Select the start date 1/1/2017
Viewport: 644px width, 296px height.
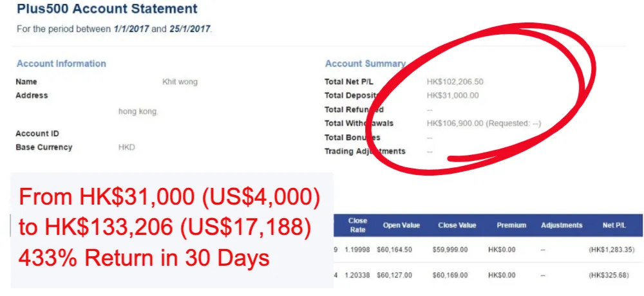131,29
